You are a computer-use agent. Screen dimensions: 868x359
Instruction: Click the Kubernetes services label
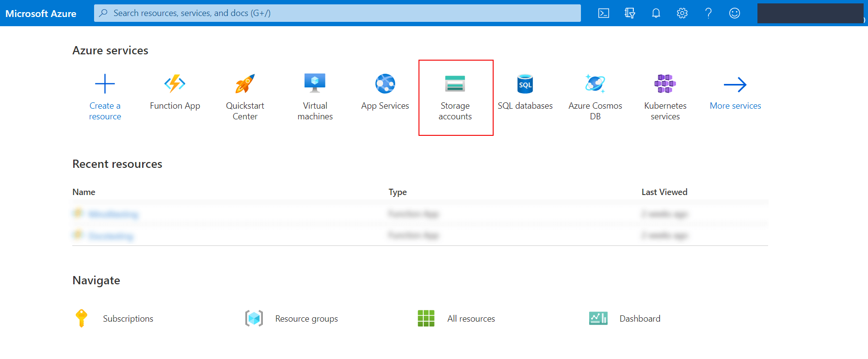[x=665, y=111]
